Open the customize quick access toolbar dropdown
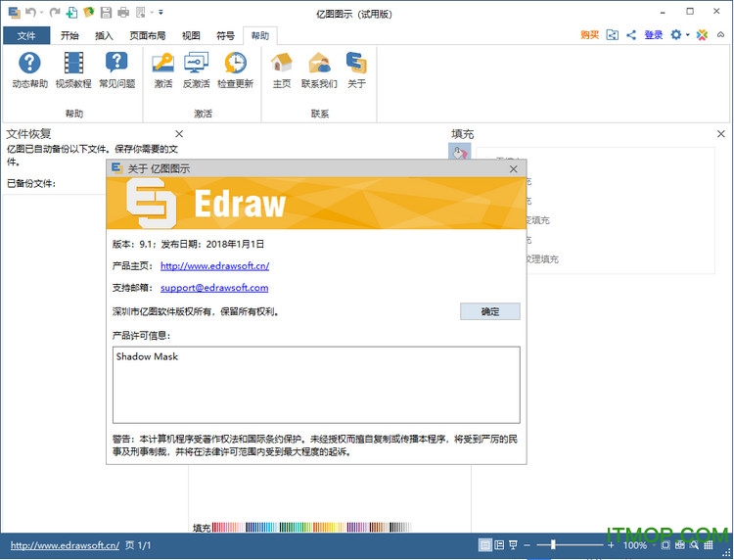734x560 pixels. click(x=161, y=13)
